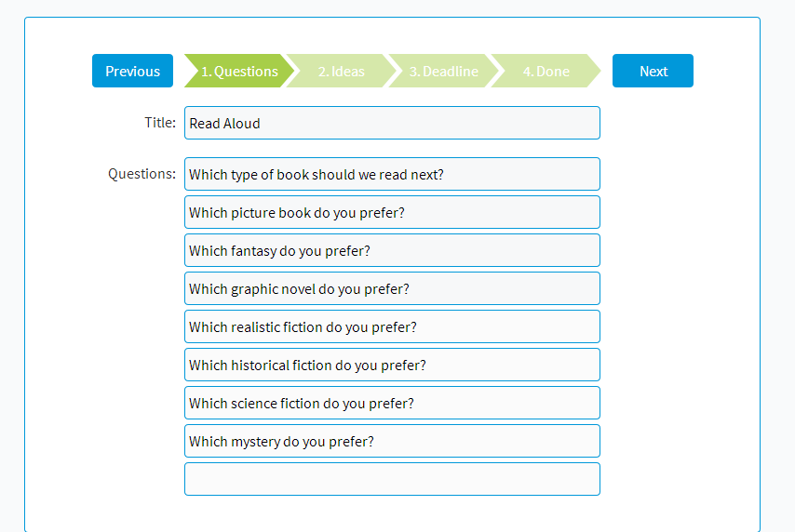Viewport: 795px width, 532px height.
Task: Focus the 'Which science fiction' question field
Action: [x=392, y=403]
